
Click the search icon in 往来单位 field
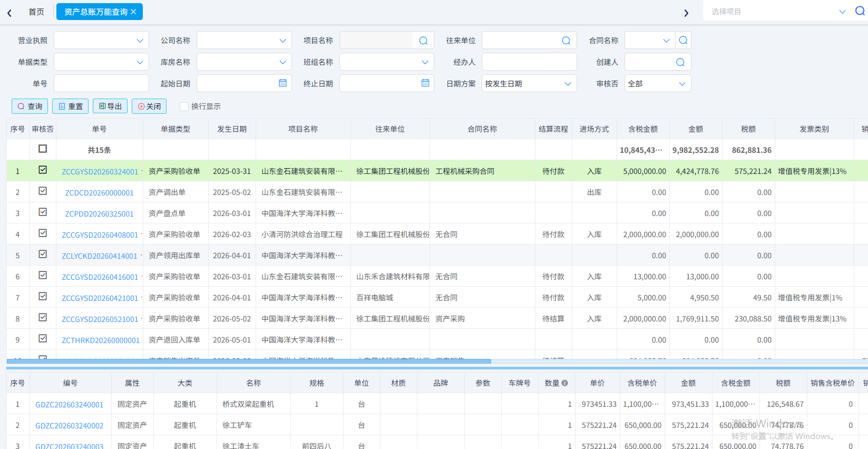[x=566, y=41]
